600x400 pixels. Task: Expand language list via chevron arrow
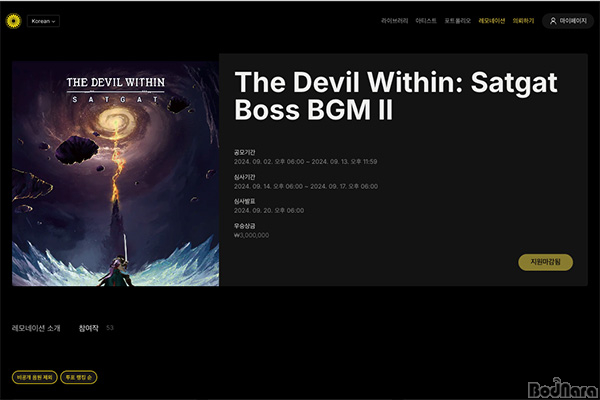(x=54, y=21)
